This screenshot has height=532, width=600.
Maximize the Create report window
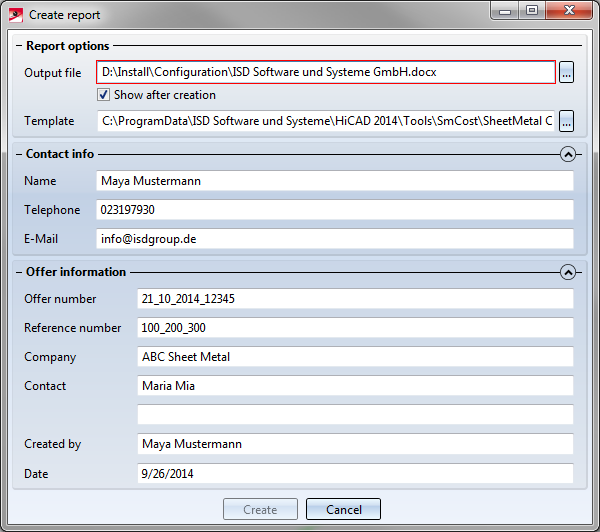(x=532, y=10)
